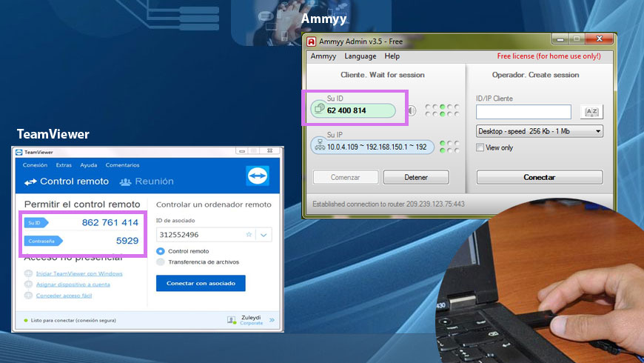Switch to the Control remoto tab
The image size is (644, 363).
[67, 181]
